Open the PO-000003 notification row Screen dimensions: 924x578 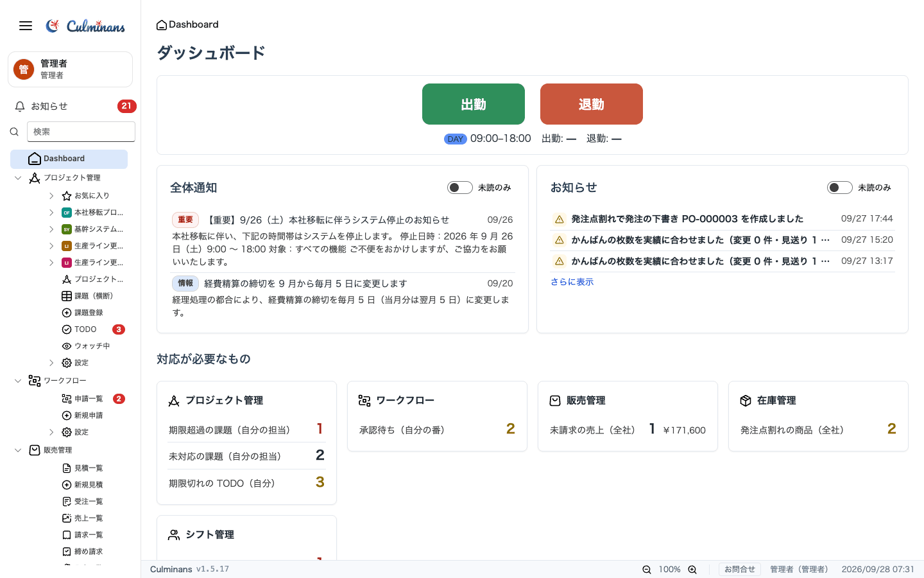tap(723, 219)
